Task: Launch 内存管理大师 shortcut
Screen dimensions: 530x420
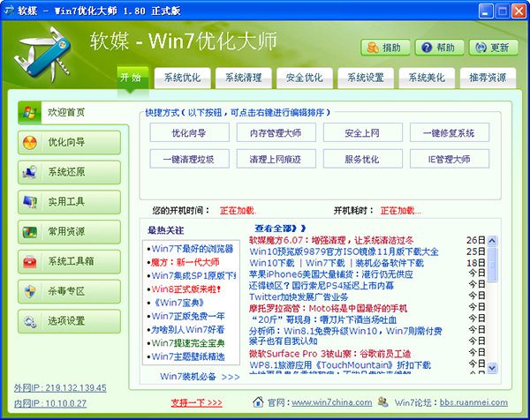Action: (276, 132)
